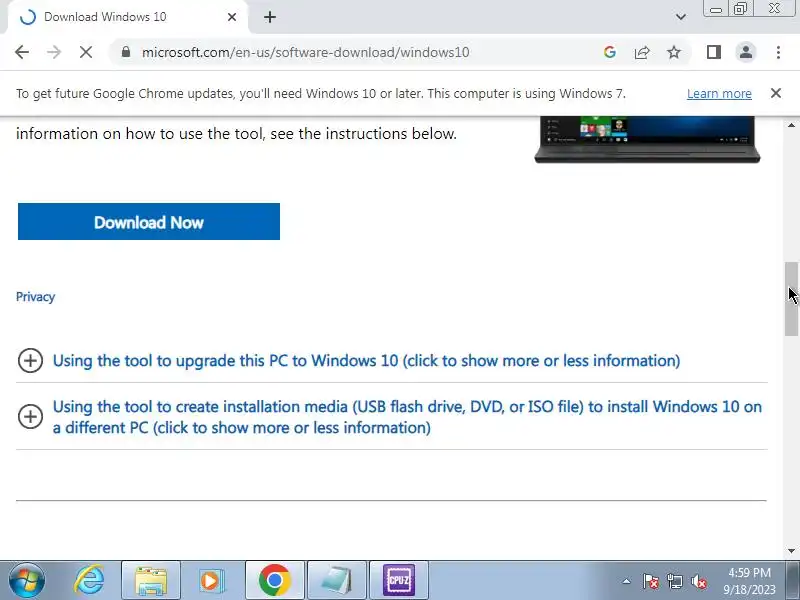Click the Google icon in address bar
800x600 pixels.
pos(609,52)
